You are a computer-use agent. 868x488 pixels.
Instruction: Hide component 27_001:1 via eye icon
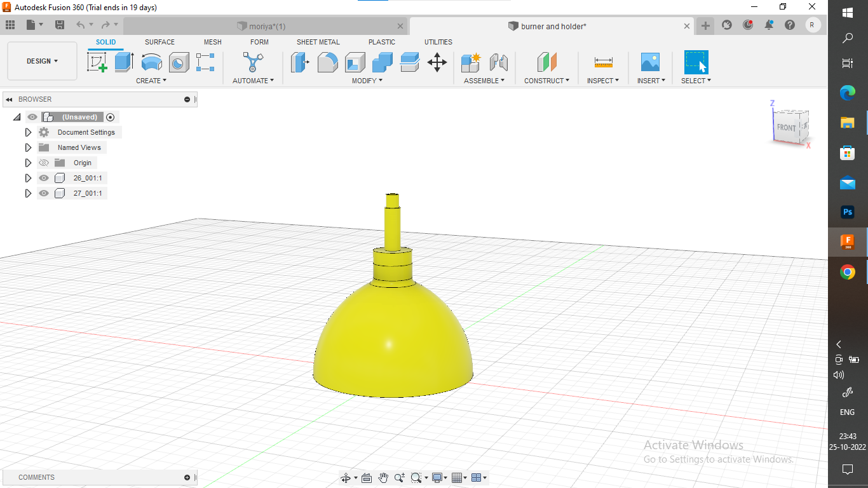point(44,193)
